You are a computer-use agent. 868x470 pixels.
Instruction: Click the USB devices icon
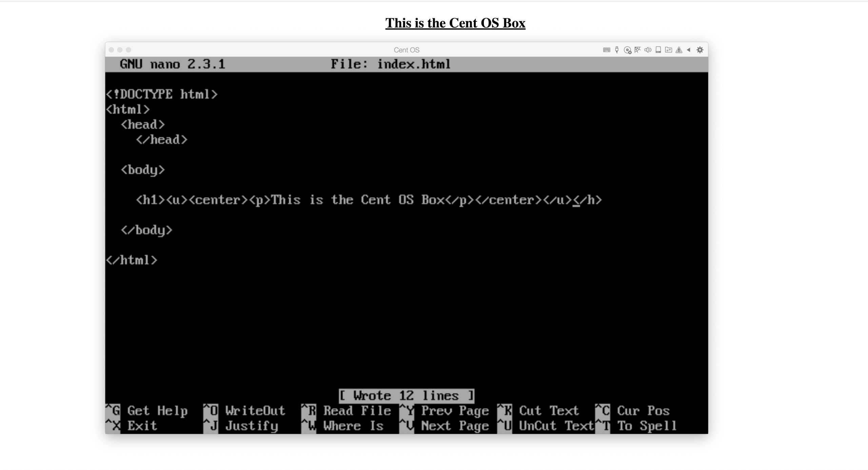(x=617, y=50)
